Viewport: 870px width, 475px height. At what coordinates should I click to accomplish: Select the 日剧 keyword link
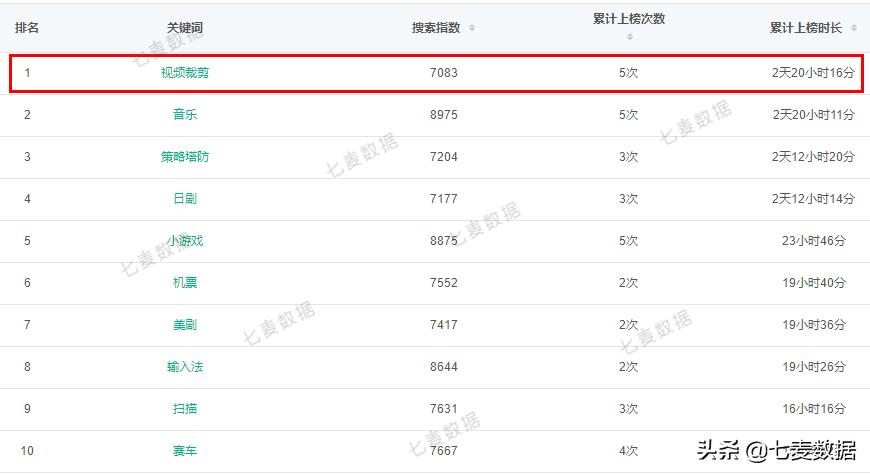[x=185, y=199]
